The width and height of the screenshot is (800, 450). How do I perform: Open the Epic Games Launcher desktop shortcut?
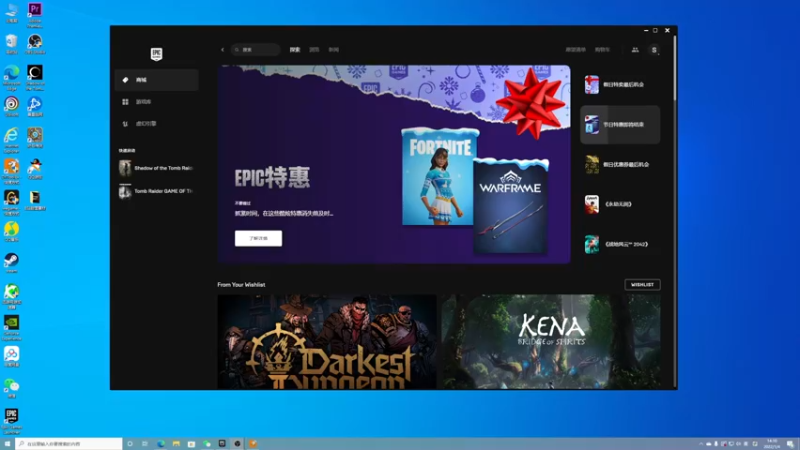[11, 421]
